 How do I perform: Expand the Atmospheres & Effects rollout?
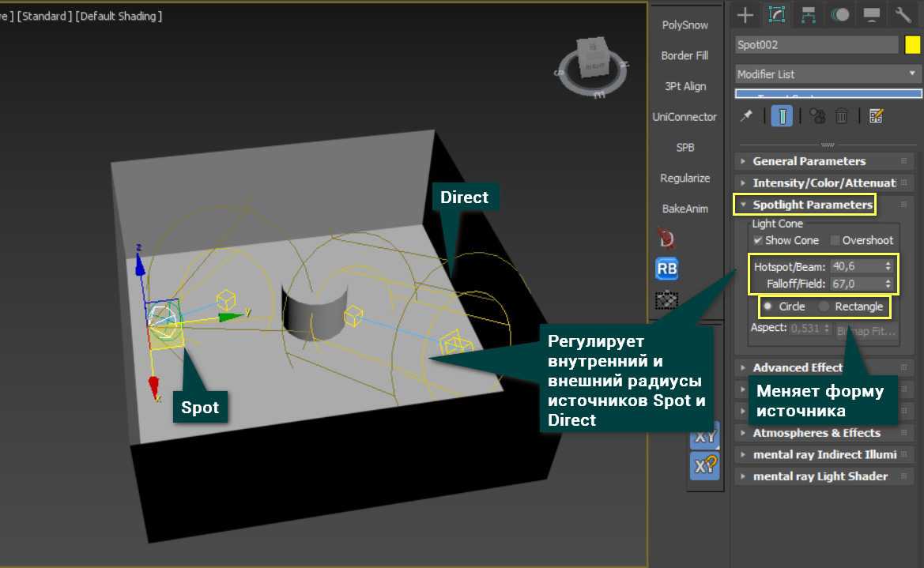point(816,433)
